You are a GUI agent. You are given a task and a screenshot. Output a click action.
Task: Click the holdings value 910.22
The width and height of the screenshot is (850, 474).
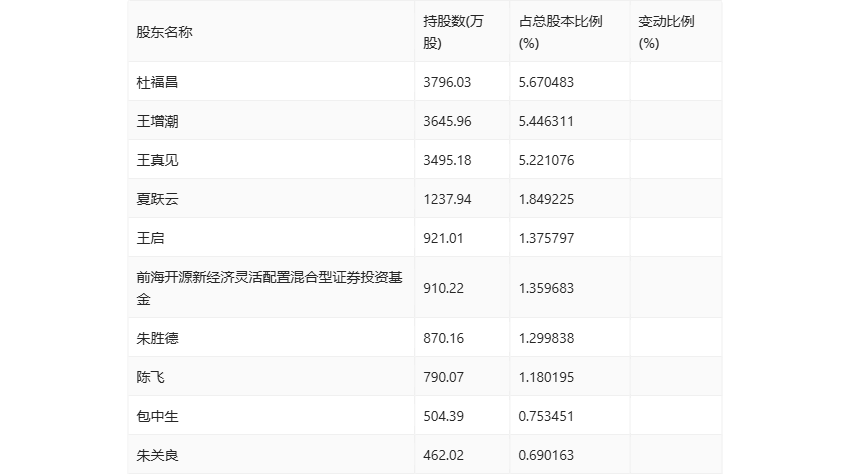pos(443,288)
